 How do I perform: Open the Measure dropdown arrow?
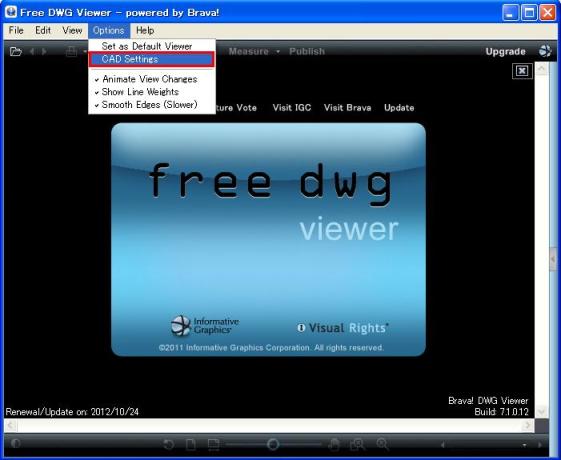pyautogui.click(x=278, y=52)
